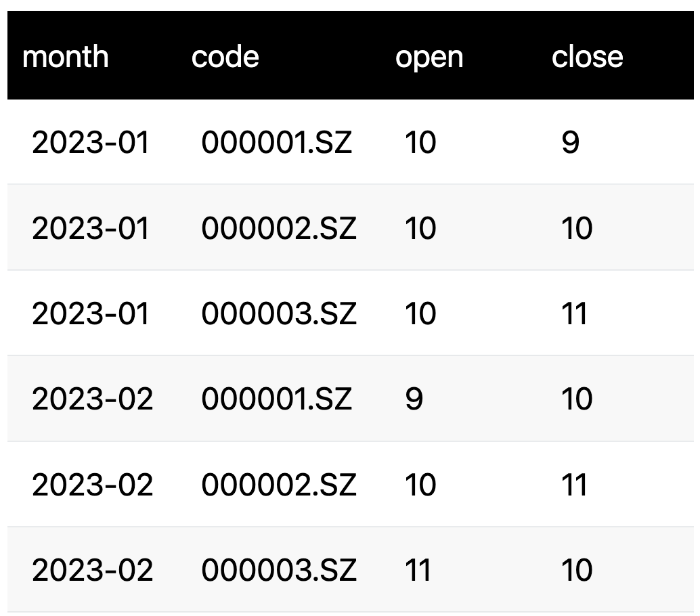Click open value for 2023-01 000002.SZ
Image resolution: width=700 pixels, height=616 pixels.
420,228
